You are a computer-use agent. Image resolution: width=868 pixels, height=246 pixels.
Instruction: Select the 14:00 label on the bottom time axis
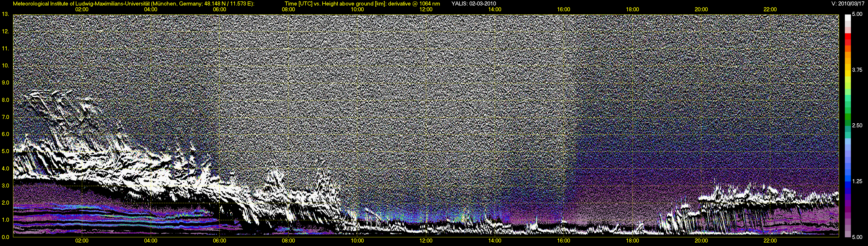pos(495,241)
